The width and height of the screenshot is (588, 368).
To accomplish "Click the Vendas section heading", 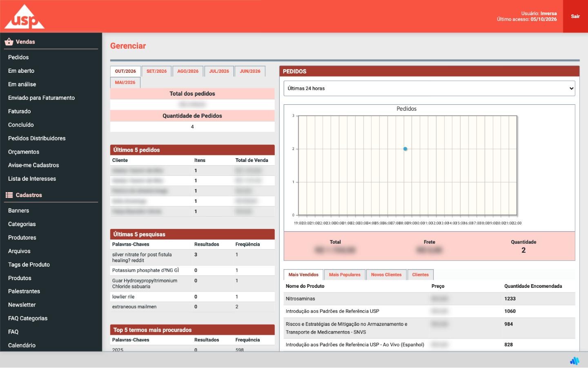I will click(25, 42).
